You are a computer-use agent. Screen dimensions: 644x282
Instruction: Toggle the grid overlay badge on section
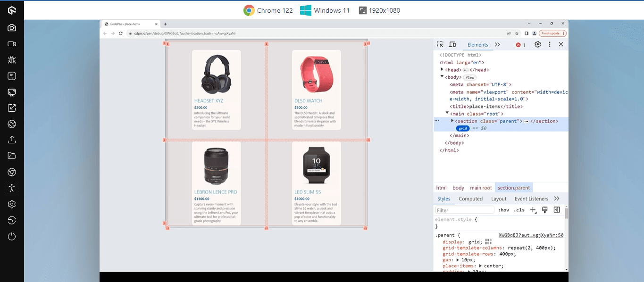462,128
